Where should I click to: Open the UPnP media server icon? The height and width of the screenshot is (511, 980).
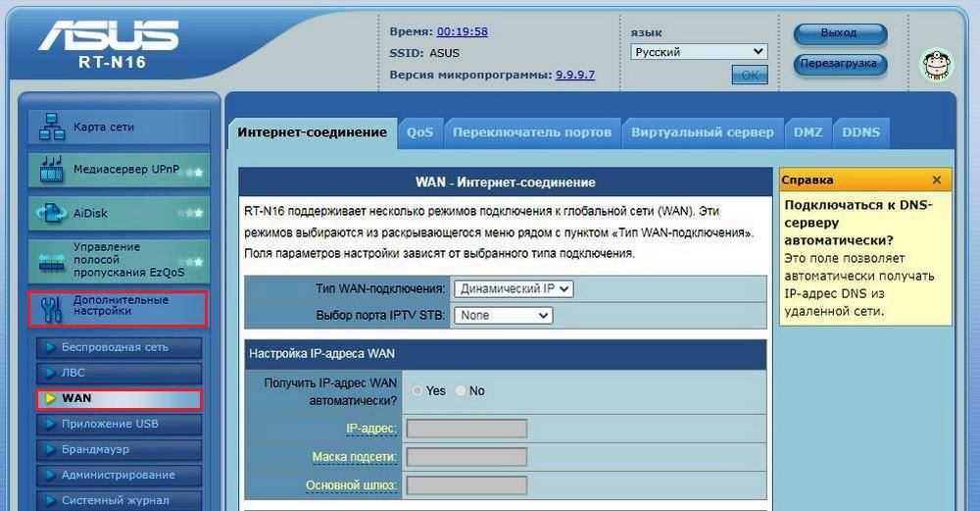(x=51, y=170)
